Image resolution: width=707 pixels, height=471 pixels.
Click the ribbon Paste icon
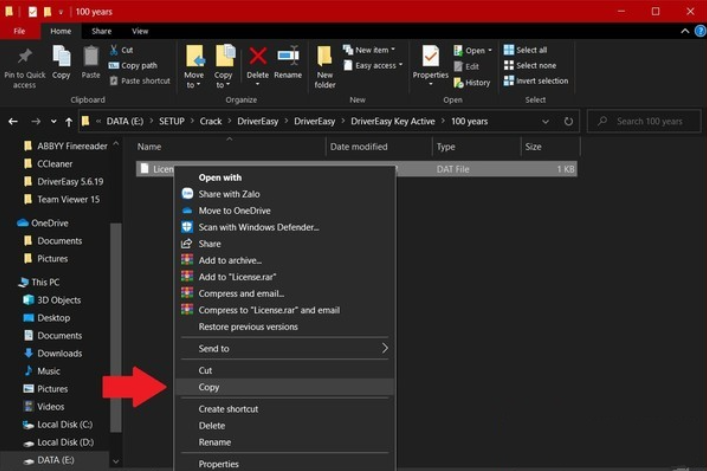click(91, 56)
